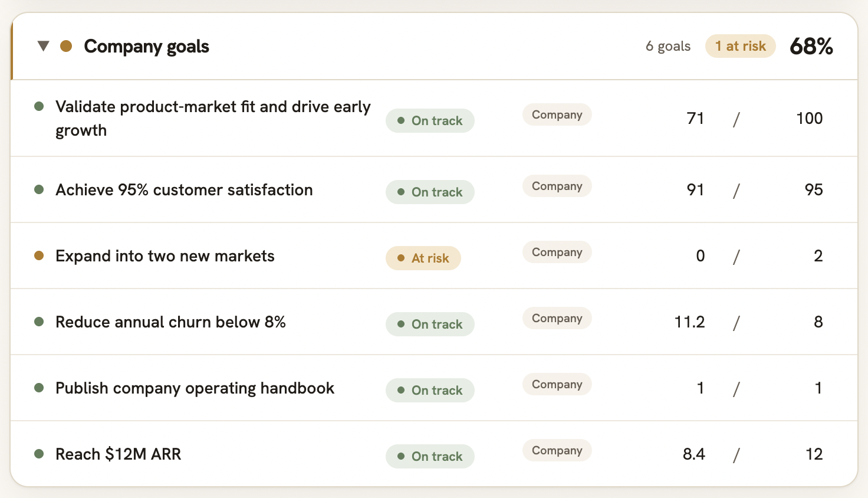The width and height of the screenshot is (868, 498).
Task: Click On track status for customer satisfaction goal
Action: click(x=430, y=192)
